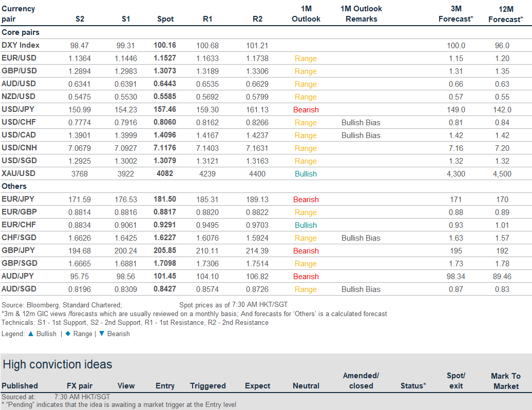Click the AUD/SGD Bullish Bias remark

coord(360,289)
